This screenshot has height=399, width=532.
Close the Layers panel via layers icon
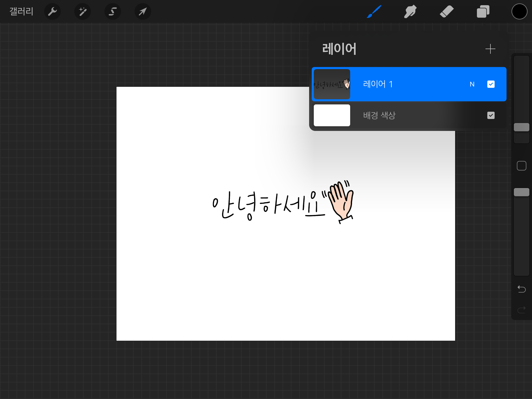483,11
